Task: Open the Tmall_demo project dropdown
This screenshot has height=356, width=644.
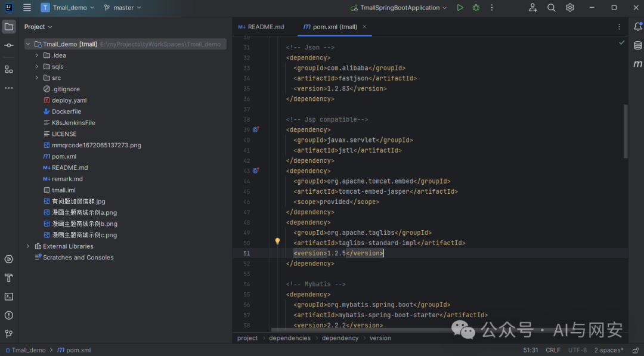Action: pyautogui.click(x=68, y=7)
